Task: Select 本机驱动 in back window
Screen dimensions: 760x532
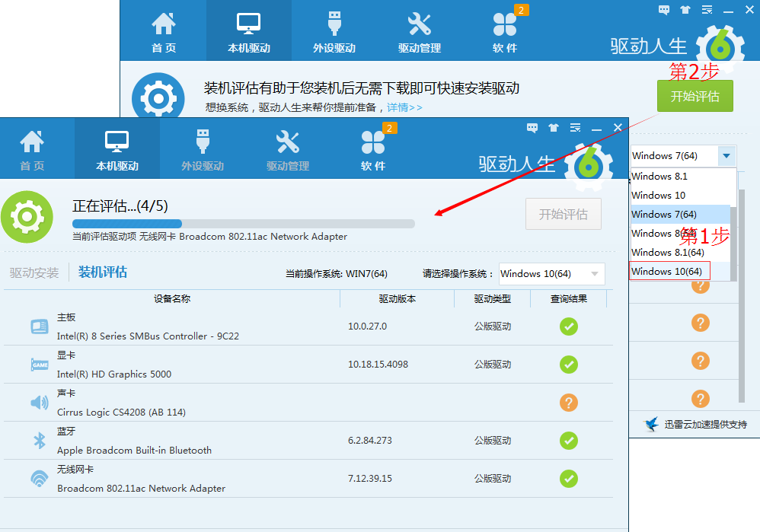Action: [249, 30]
